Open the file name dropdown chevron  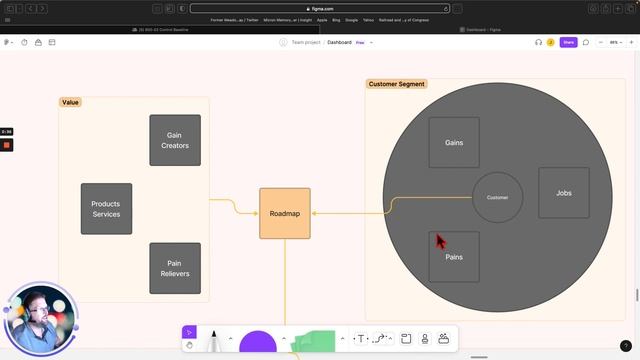371,42
